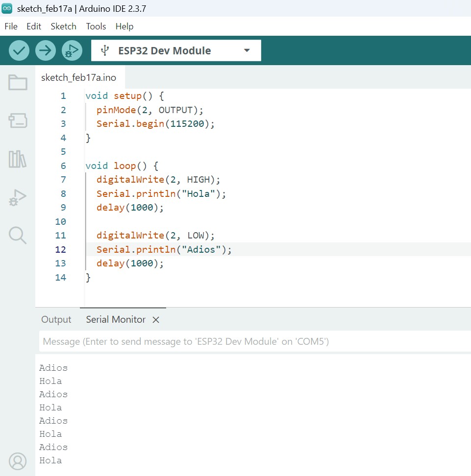Open the Library Manager panel
This screenshot has width=471, height=476.
pos(17,159)
